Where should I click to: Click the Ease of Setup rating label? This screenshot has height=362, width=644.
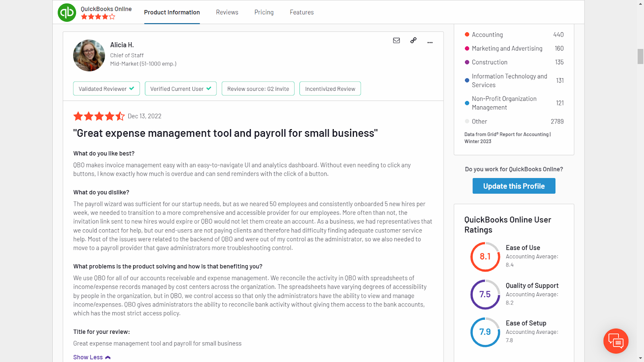click(x=526, y=323)
